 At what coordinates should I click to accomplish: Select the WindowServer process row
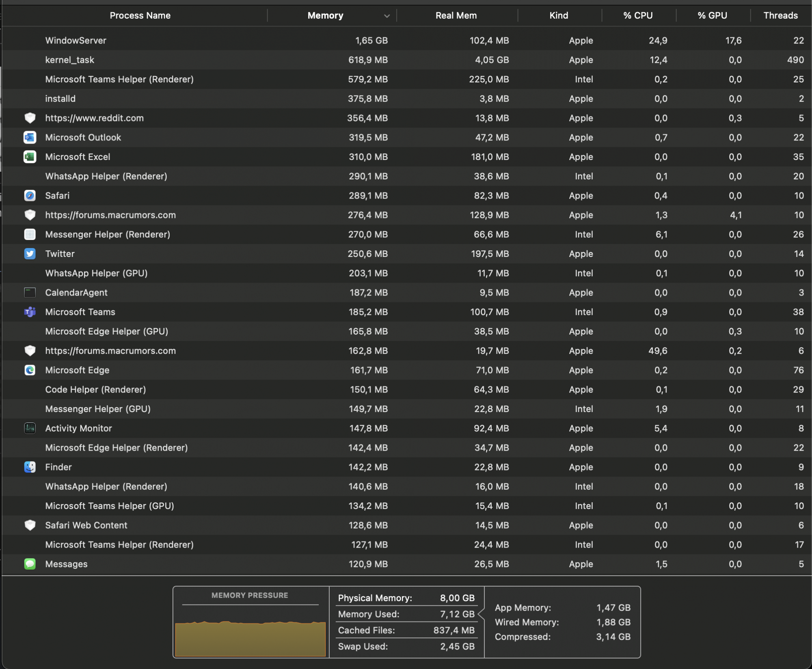pos(407,41)
